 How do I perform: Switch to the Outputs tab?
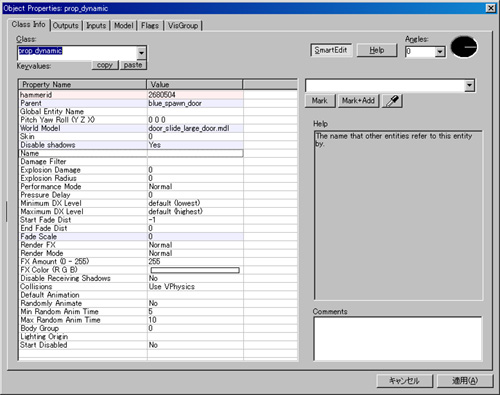(65, 26)
